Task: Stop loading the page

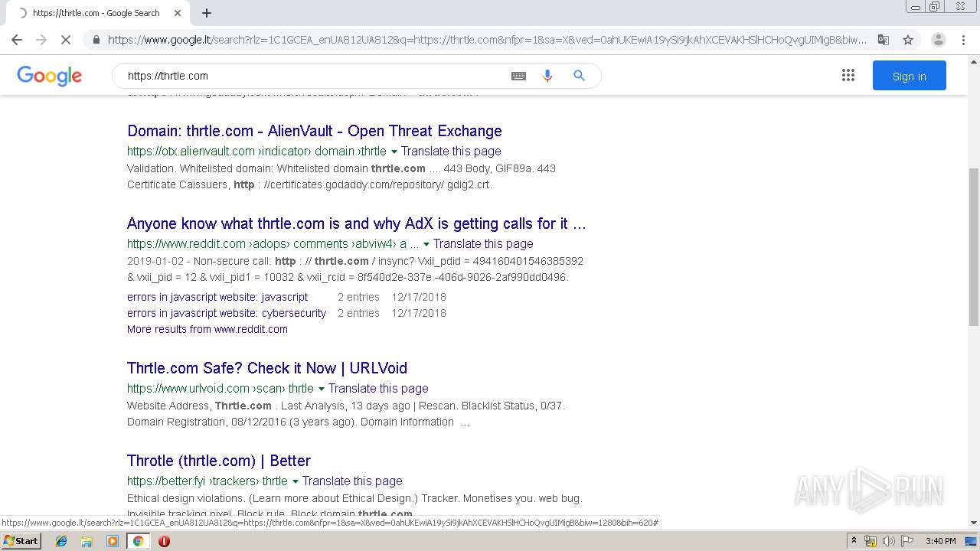Action: (x=66, y=40)
